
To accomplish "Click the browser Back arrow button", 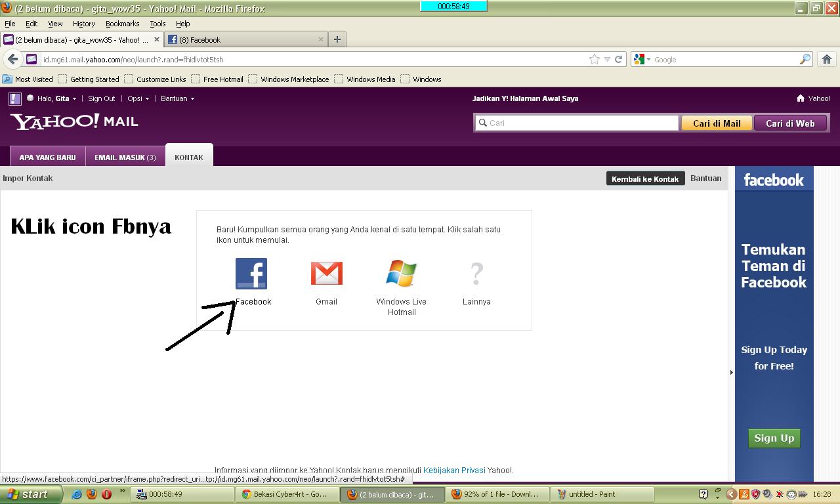I will click(x=13, y=59).
